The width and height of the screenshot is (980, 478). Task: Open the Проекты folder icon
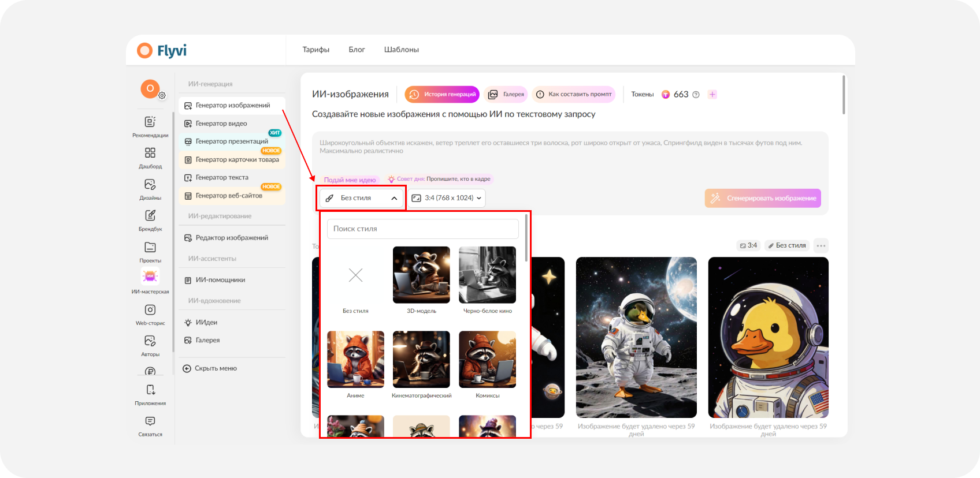pos(150,247)
